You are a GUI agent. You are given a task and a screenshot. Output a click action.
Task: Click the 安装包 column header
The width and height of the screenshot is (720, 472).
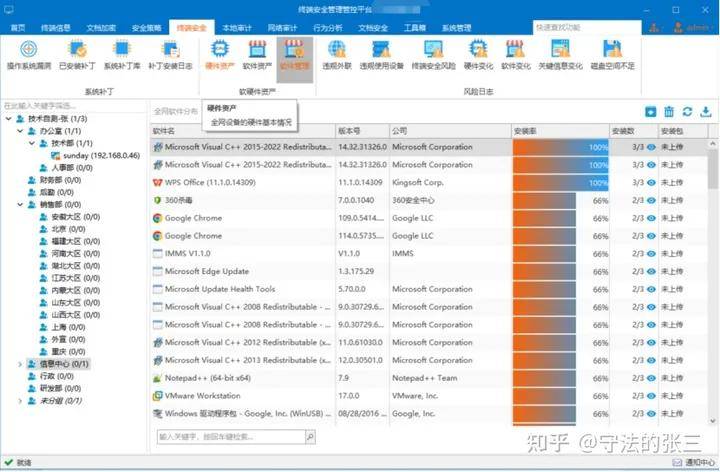(683, 131)
